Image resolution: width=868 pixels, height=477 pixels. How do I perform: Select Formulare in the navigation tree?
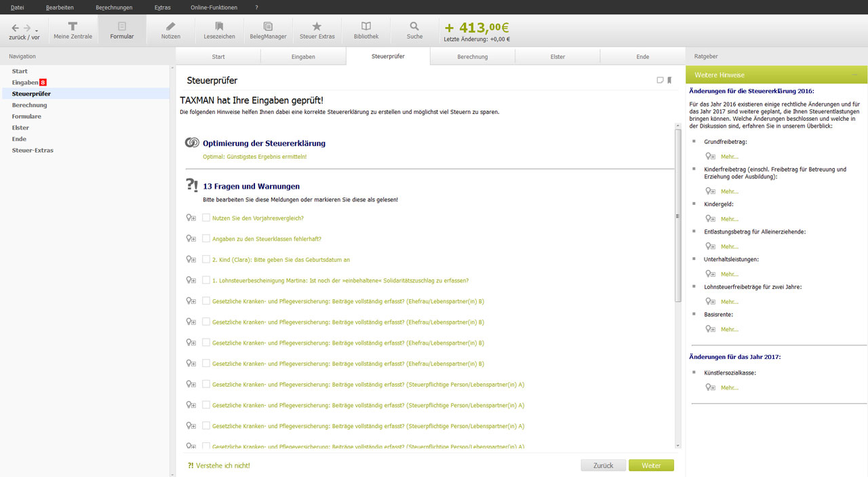click(27, 117)
